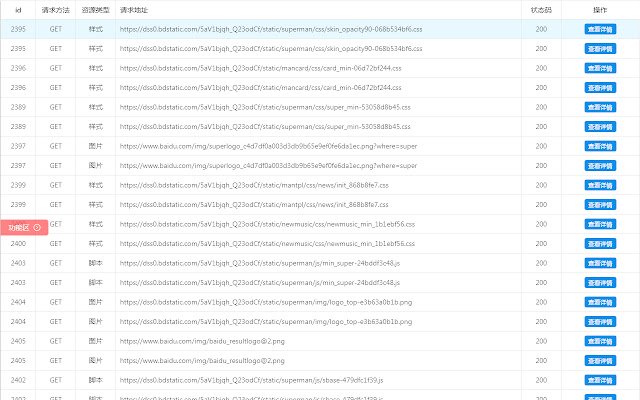The image size is (640, 400).
Task: Click the first card_min-06d72bf244.css URL
Action: 260,68
